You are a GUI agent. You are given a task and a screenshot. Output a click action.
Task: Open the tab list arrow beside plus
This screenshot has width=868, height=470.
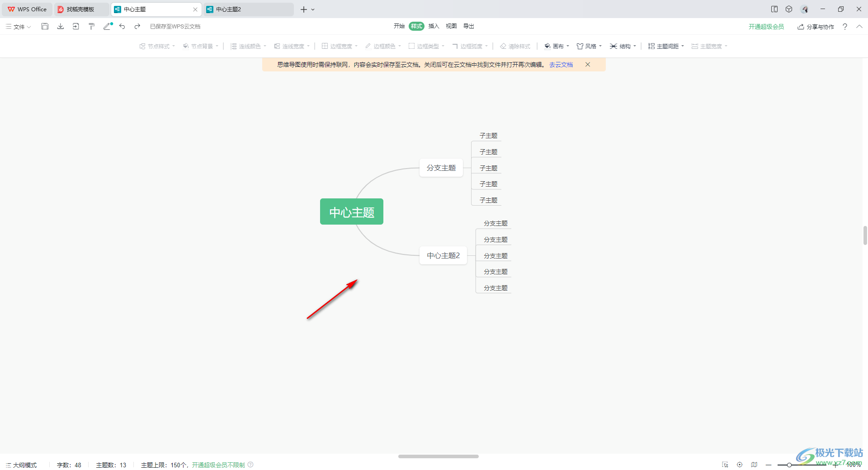tap(313, 9)
